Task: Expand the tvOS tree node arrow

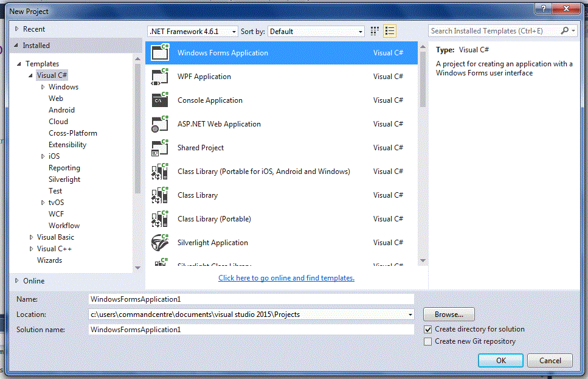Action: pyautogui.click(x=43, y=203)
